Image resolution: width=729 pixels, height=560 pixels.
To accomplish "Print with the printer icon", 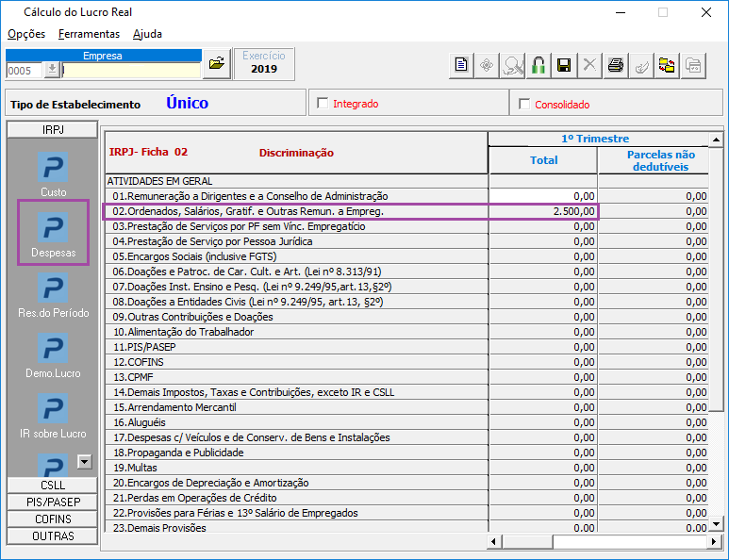I will (616, 65).
